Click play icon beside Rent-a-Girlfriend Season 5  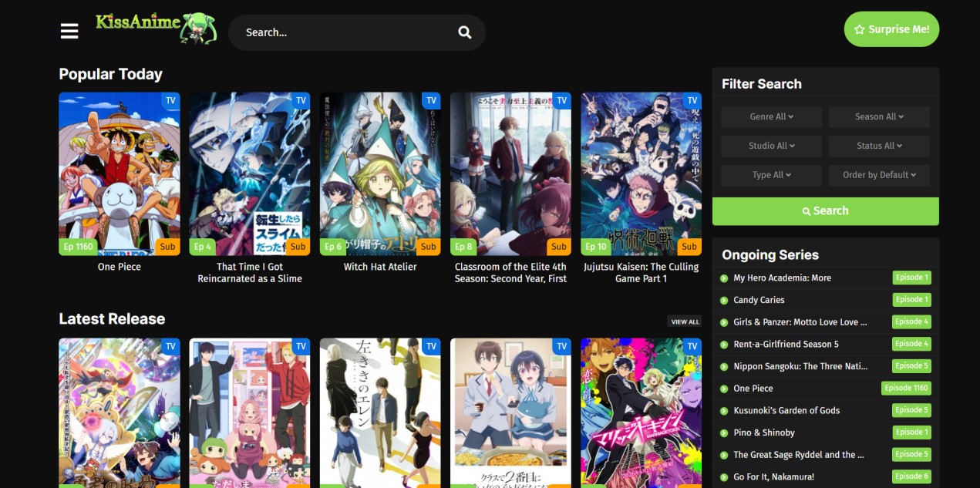724,345
